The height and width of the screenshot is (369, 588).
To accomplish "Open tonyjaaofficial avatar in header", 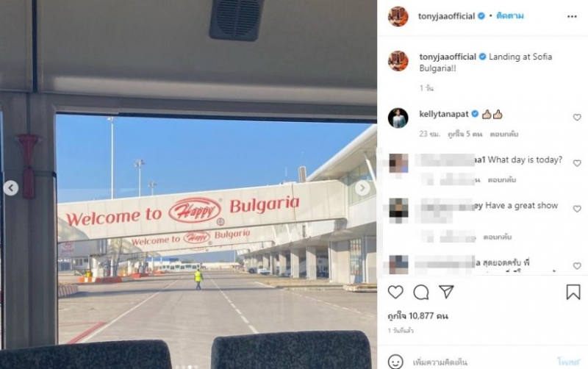I will [x=398, y=16].
